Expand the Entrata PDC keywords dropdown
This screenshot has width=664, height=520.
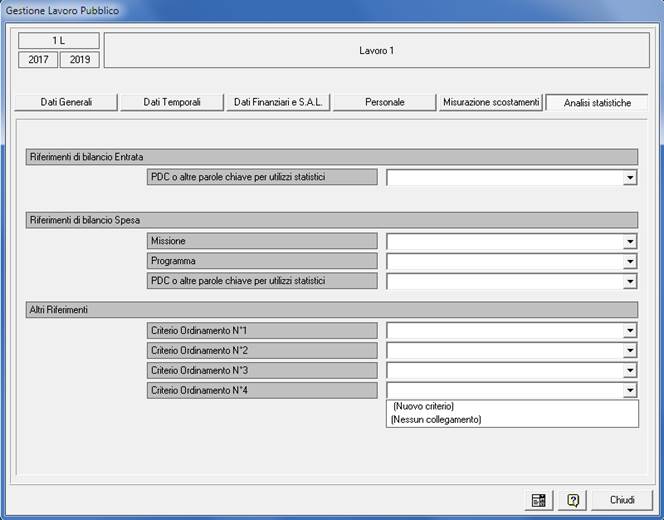[x=630, y=178]
